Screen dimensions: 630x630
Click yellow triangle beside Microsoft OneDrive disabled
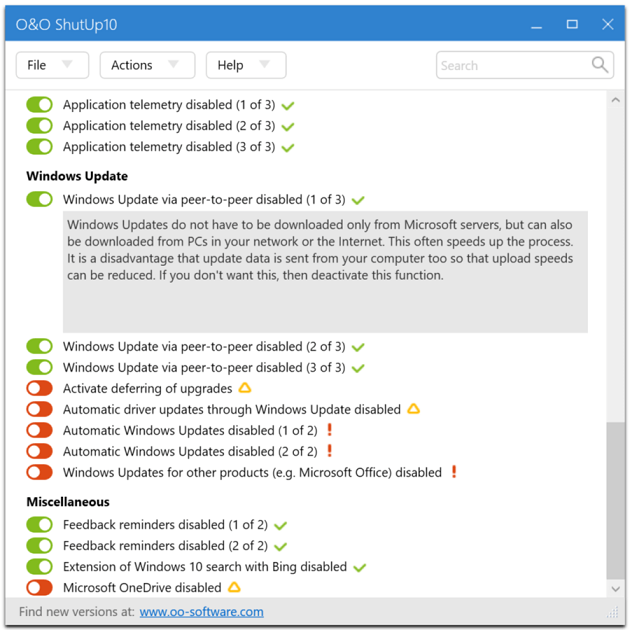tap(234, 587)
